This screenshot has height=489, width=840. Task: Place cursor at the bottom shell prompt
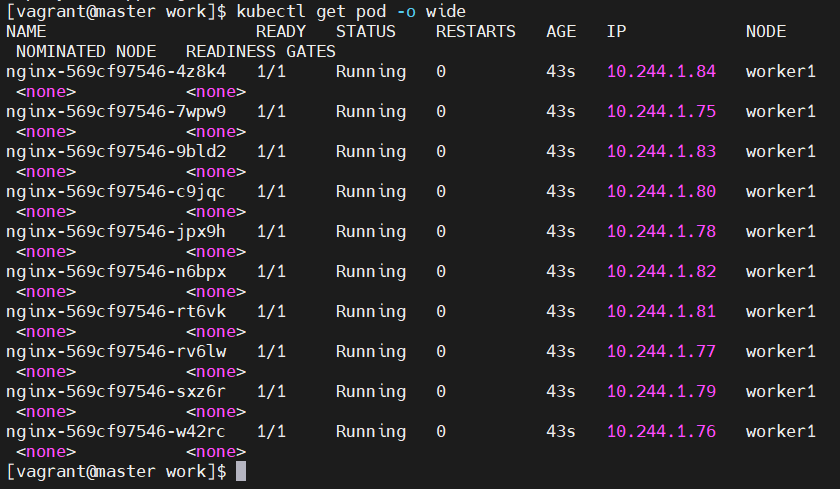(x=241, y=471)
